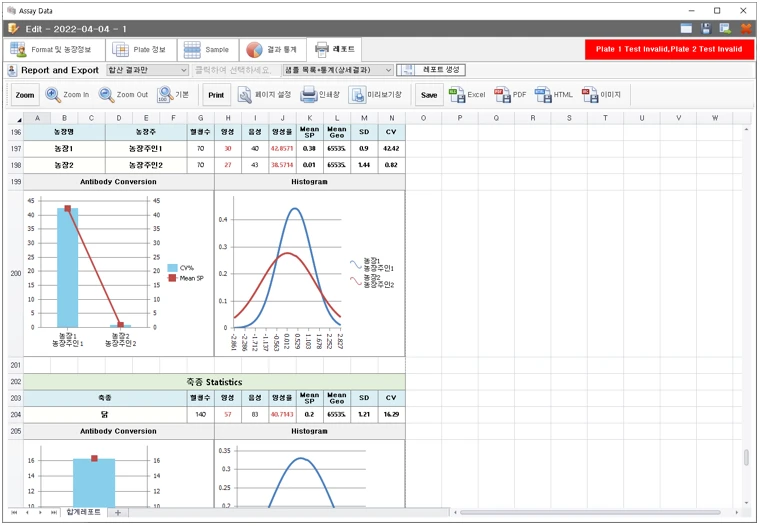Select the 합계레포트 sheet tab
The width and height of the screenshot is (760, 526).
[x=83, y=512]
